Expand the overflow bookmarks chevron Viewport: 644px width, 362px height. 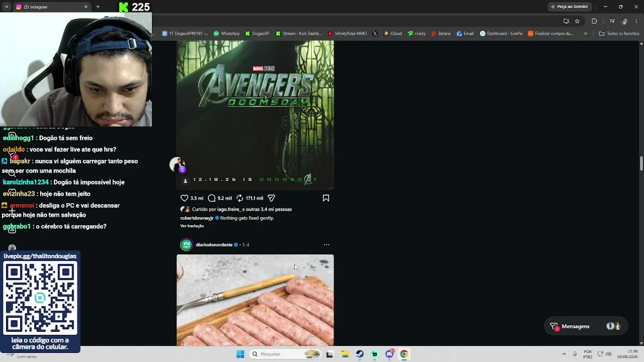point(585,34)
